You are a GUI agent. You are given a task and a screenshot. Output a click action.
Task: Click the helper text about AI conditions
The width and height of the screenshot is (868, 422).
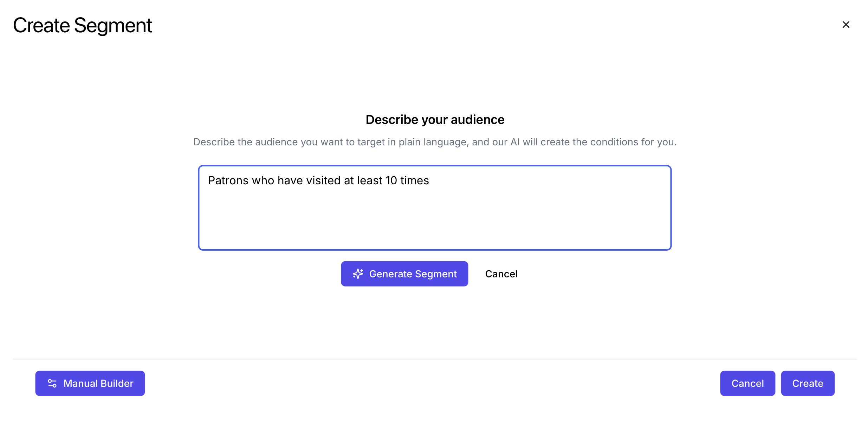435,142
